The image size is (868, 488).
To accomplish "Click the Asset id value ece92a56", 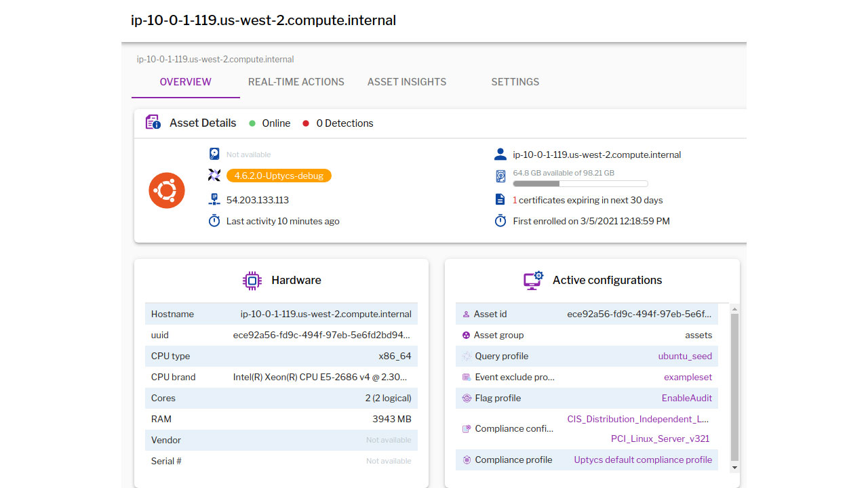I will 639,314.
